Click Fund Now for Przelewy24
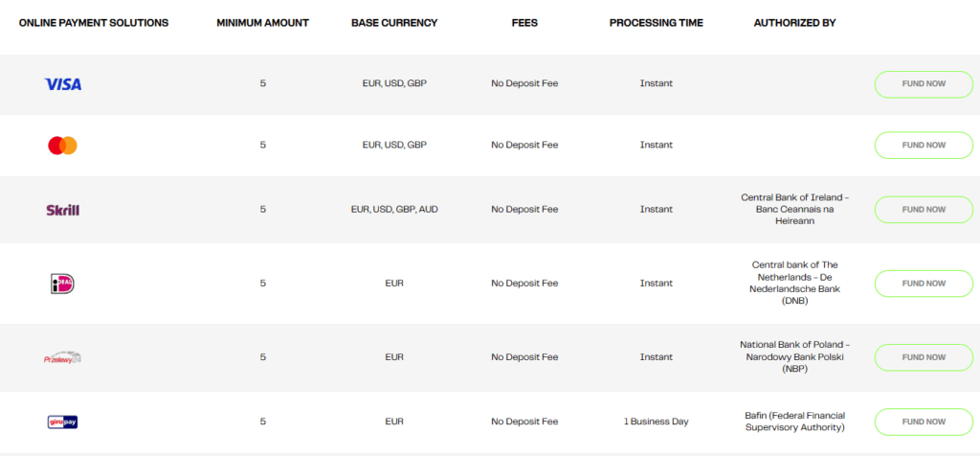This screenshot has height=456, width=980. 924,357
